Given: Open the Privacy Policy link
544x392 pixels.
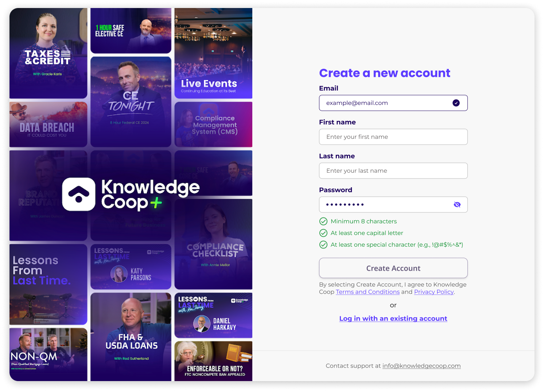Looking at the screenshot, I should pos(434,292).
